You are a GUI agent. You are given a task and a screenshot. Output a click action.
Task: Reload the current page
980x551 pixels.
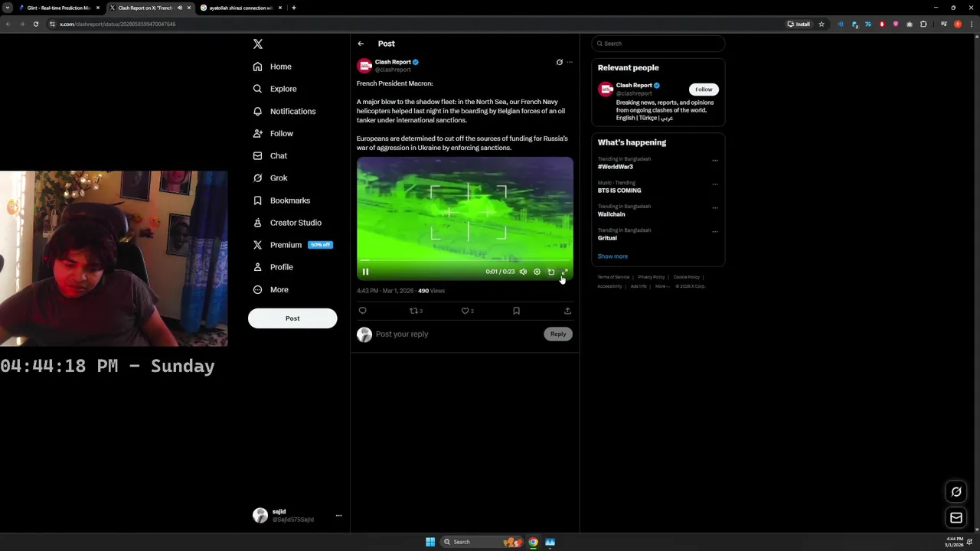pos(35,24)
